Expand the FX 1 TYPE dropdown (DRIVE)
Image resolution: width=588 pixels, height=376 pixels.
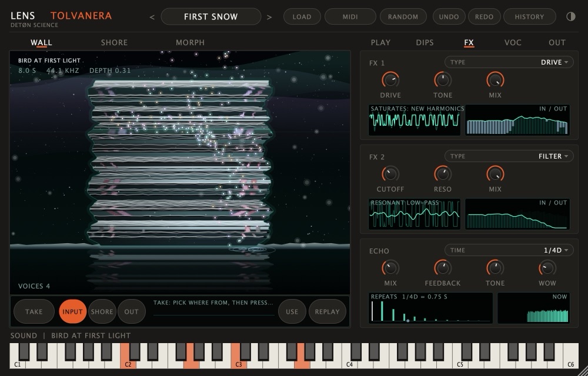coord(509,62)
